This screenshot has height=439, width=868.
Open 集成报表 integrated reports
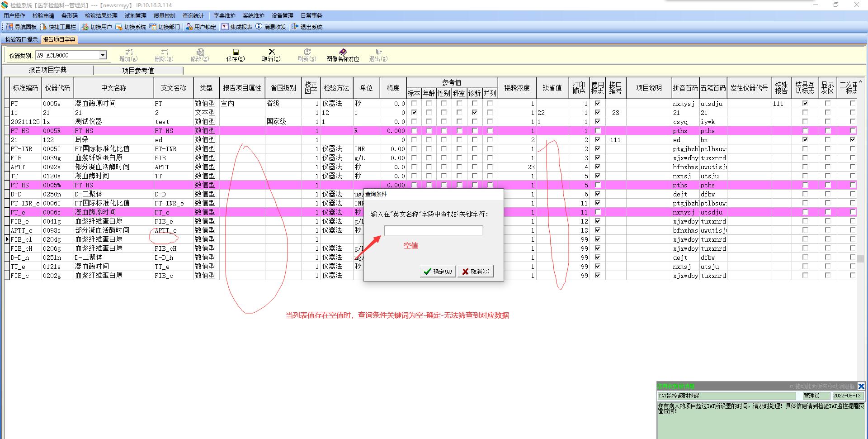(237, 27)
